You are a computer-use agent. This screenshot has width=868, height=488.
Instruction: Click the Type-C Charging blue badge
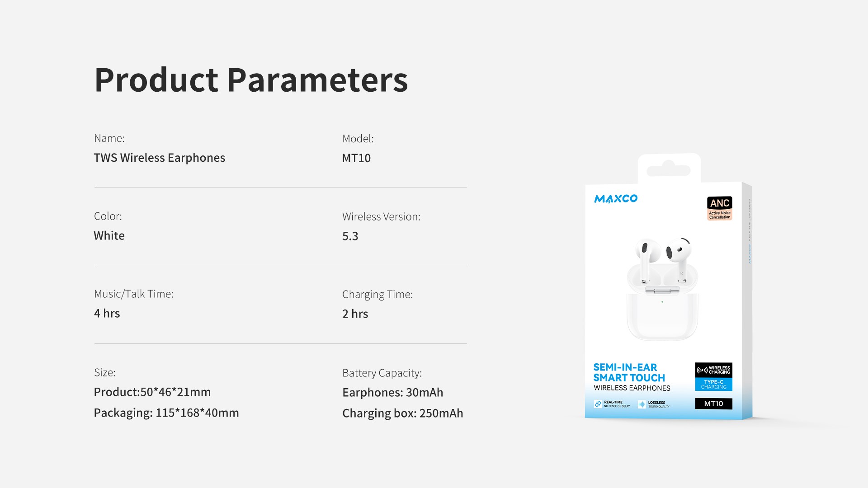(x=713, y=385)
